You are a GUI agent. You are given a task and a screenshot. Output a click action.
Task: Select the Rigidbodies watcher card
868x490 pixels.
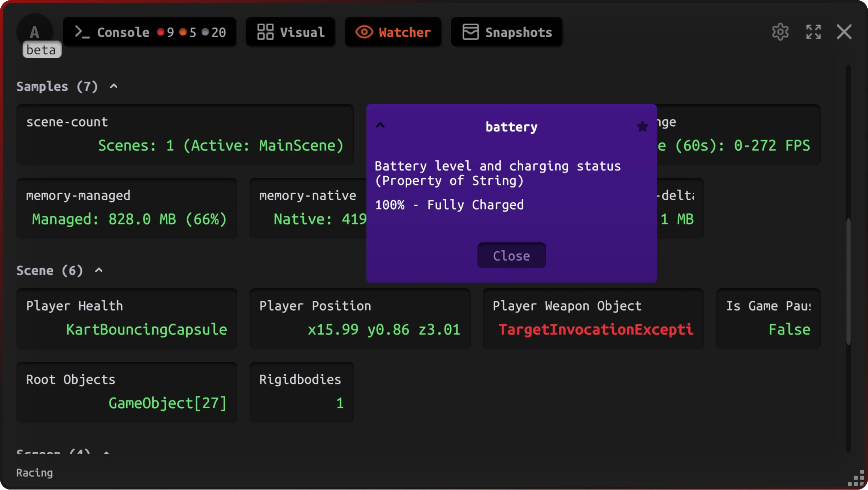click(x=301, y=392)
